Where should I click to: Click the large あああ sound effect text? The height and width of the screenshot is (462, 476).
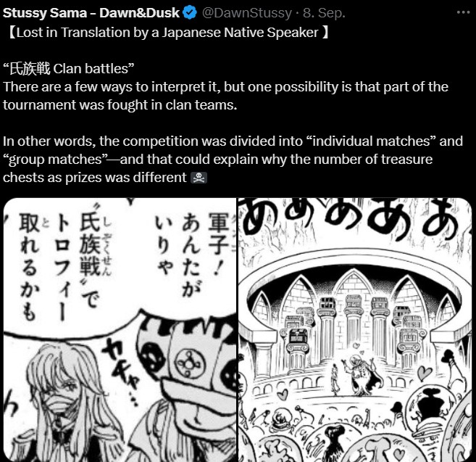pyautogui.click(x=352, y=219)
